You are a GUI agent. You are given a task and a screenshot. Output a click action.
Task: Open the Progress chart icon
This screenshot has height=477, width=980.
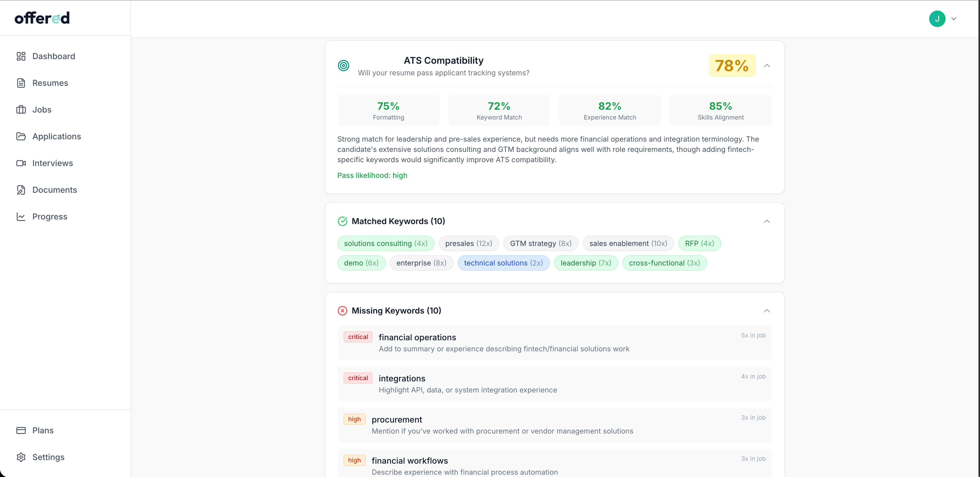pyautogui.click(x=21, y=216)
